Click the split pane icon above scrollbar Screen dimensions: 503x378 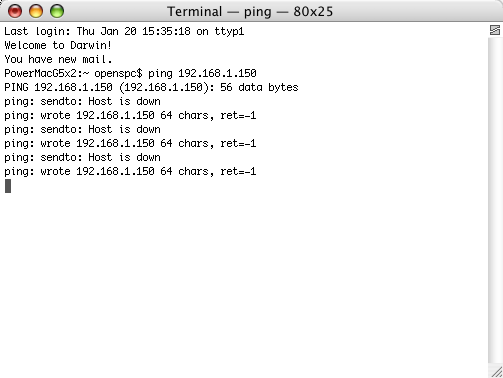tap(495, 30)
